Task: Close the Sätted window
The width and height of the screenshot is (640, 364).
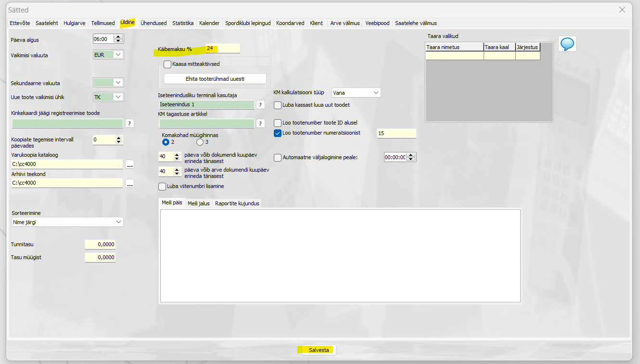Action: pos(622,10)
